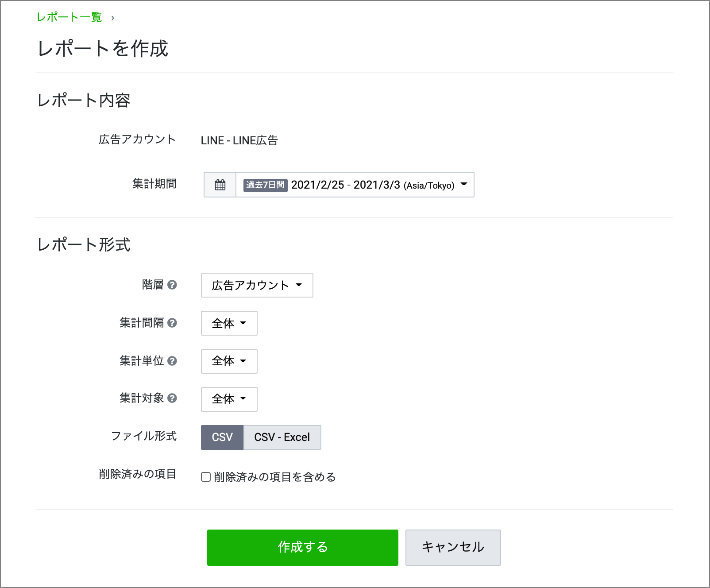This screenshot has height=588, width=710.
Task: Click the caret arrow on date range picker
Action: pyautogui.click(x=464, y=184)
